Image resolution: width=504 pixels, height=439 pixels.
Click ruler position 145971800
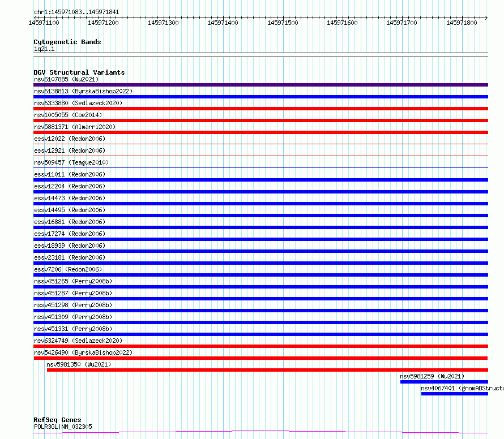(x=462, y=23)
